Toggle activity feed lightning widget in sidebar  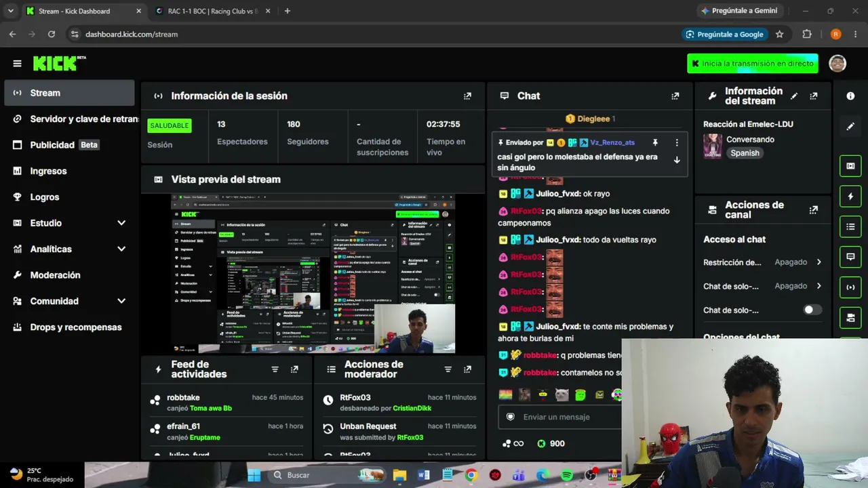tap(850, 197)
